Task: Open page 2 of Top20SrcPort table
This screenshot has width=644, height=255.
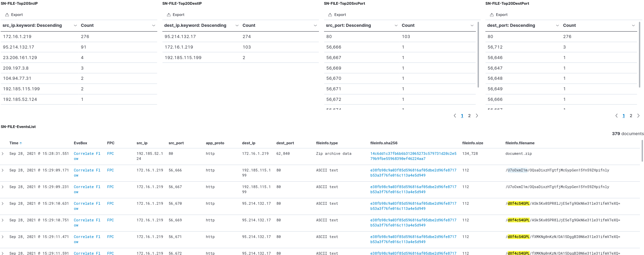Action: click(x=469, y=116)
